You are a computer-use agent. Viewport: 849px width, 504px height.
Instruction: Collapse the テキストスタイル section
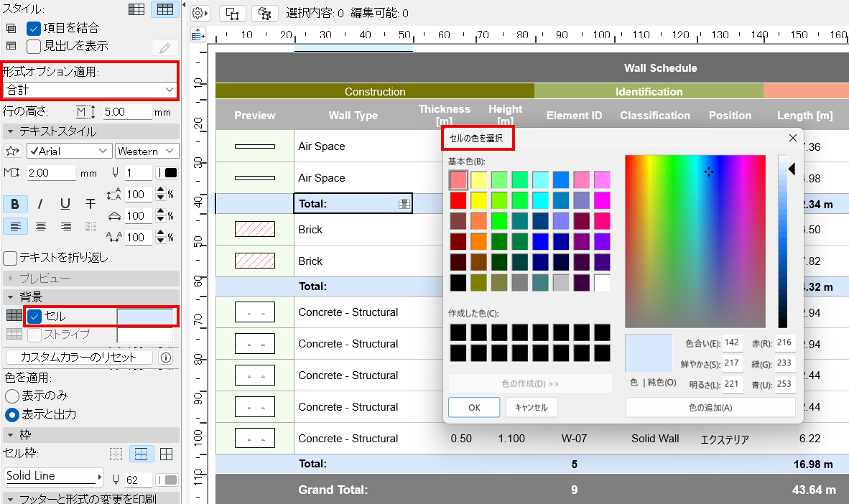point(91,131)
